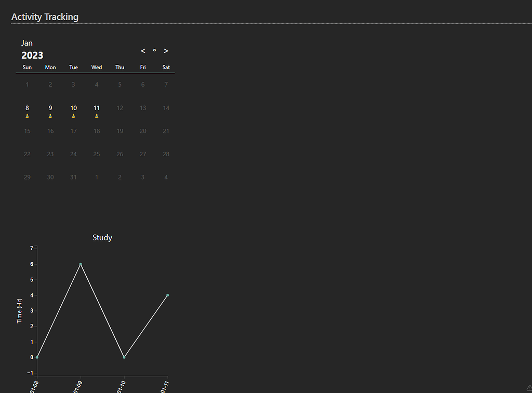
Task: Click the 2023 year label
Action: pyautogui.click(x=33, y=55)
